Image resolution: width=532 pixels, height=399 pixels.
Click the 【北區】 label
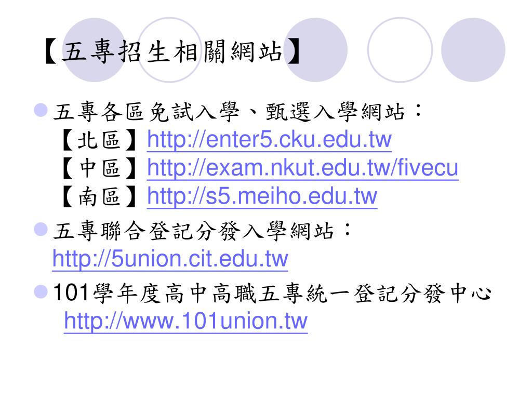(x=99, y=140)
